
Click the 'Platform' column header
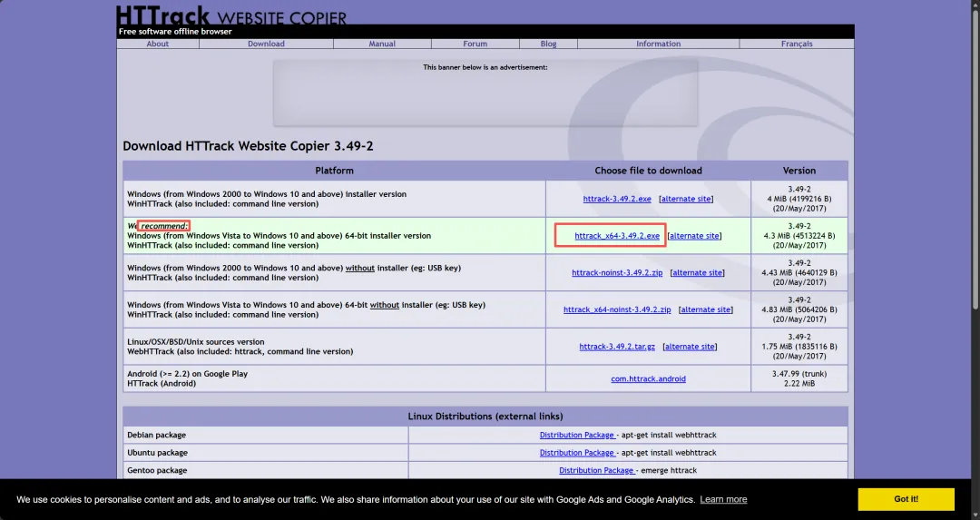[x=334, y=171]
